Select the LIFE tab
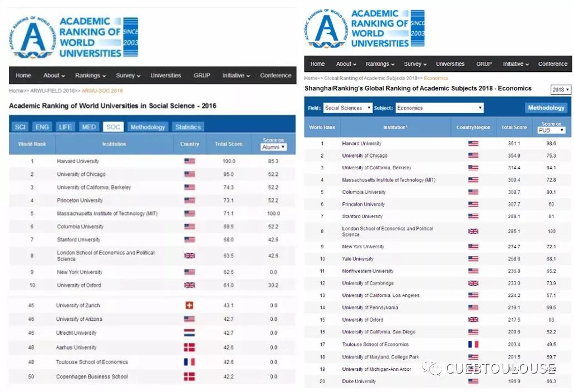The image size is (574, 392). point(65,127)
